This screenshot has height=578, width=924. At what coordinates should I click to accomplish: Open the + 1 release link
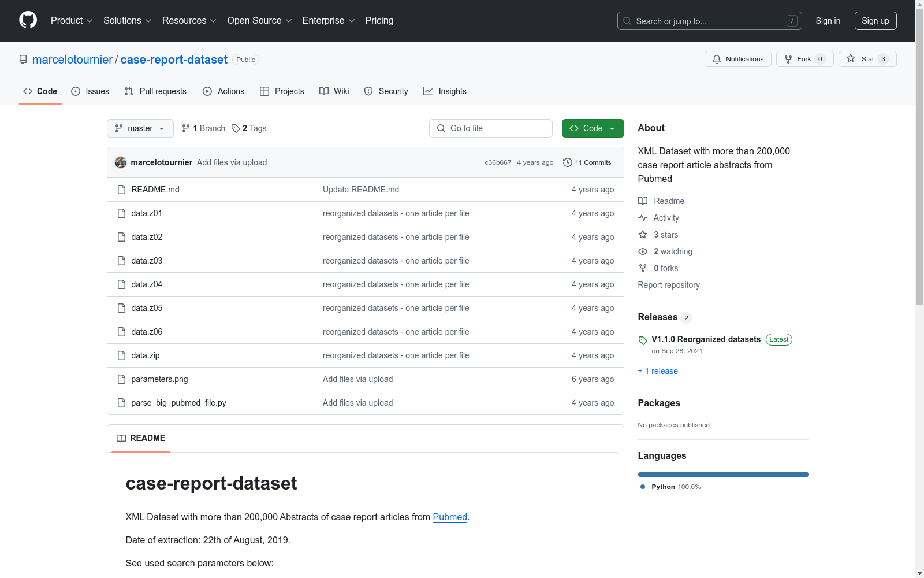[x=658, y=371]
